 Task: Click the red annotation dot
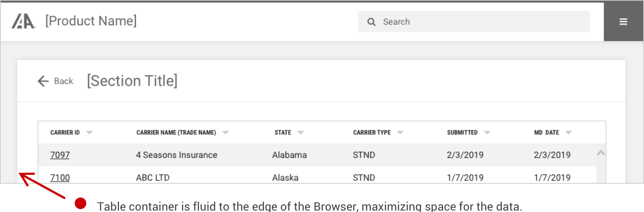pyautogui.click(x=80, y=203)
